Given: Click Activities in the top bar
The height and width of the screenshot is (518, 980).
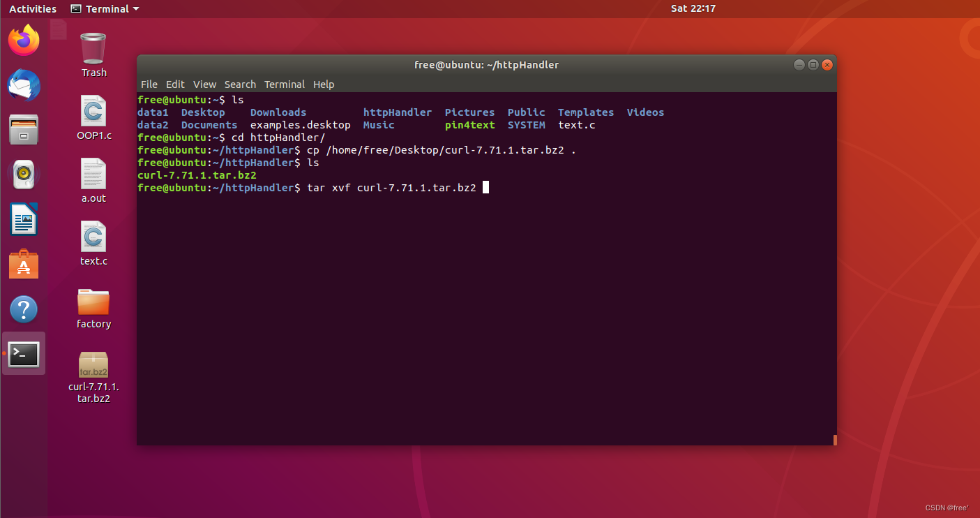Looking at the screenshot, I should [x=32, y=8].
